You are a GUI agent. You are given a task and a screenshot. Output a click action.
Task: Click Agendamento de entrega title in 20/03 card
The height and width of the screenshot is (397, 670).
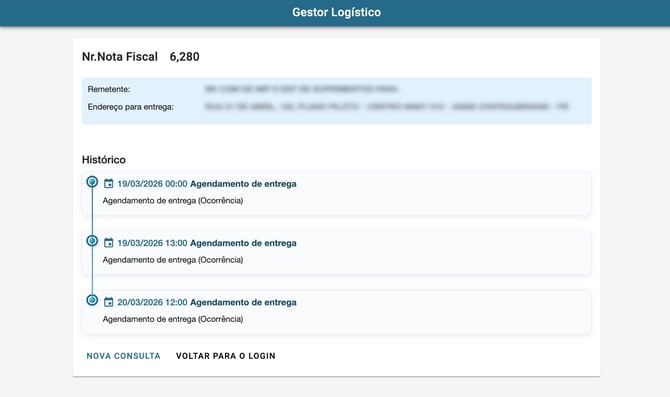(243, 303)
